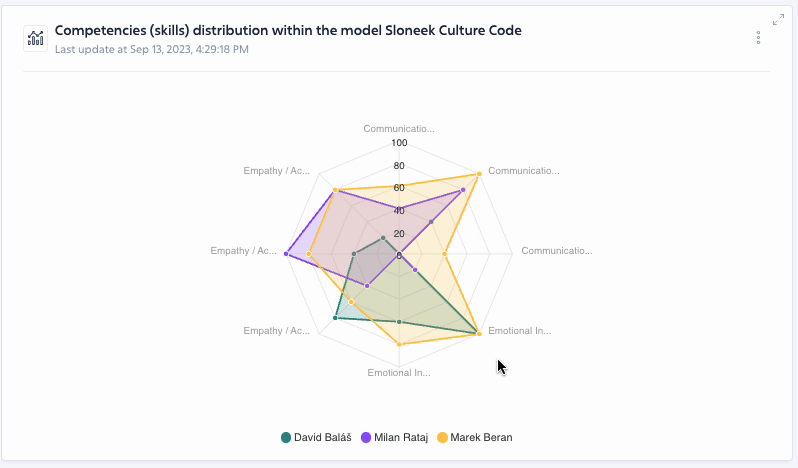This screenshot has width=798, height=468.
Task: Click the purple Milan Rataj legend dot
Action: click(x=366, y=437)
